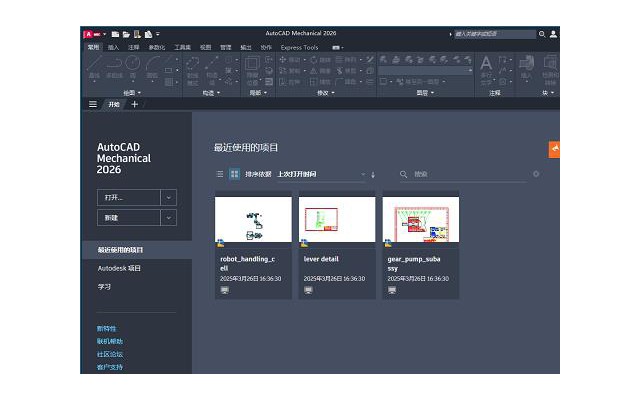
Task: Expand the 局部 panel title
Action: (258, 93)
